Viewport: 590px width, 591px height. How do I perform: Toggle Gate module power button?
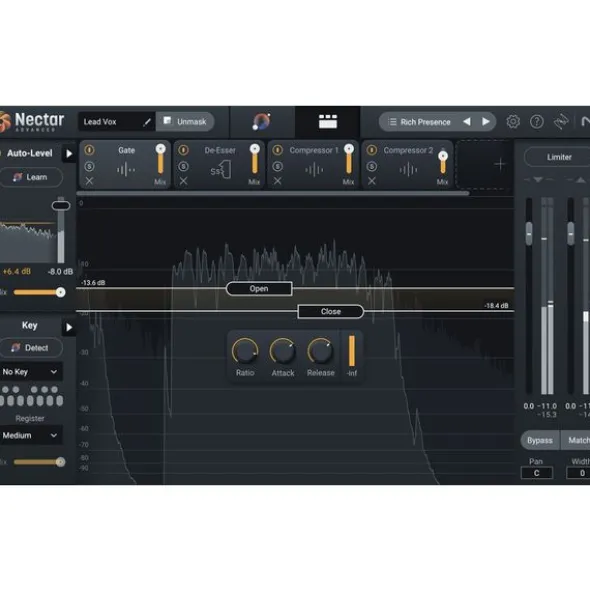click(x=89, y=150)
